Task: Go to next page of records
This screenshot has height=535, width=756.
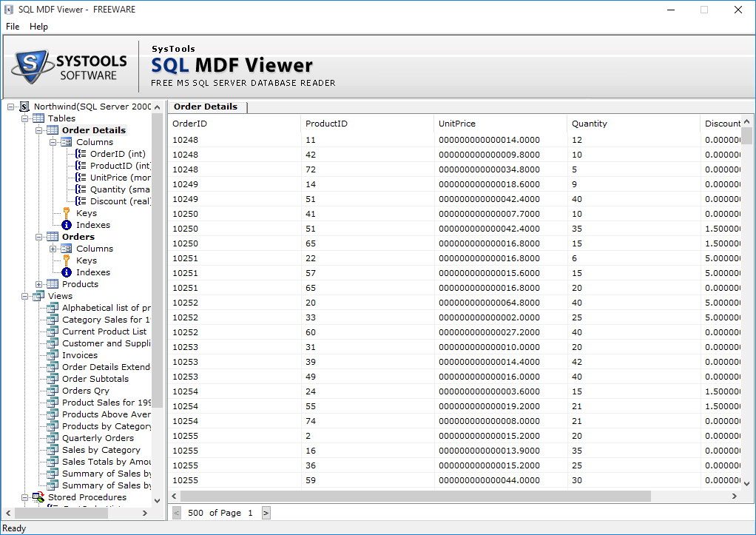Action: point(266,513)
